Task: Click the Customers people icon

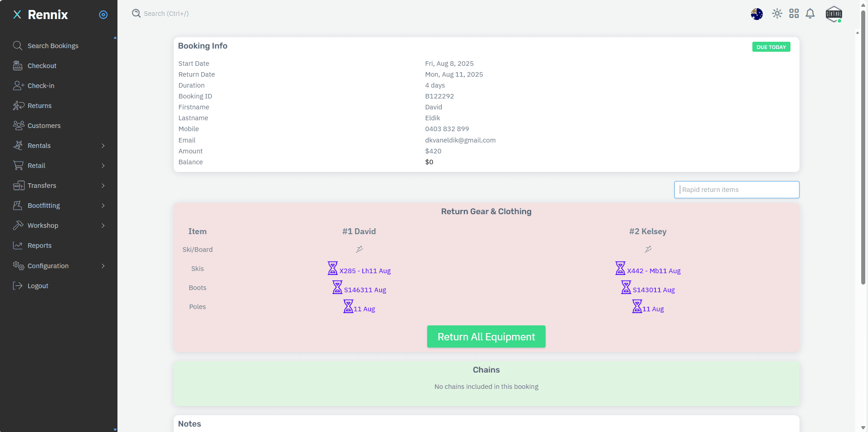Action: coord(19,125)
